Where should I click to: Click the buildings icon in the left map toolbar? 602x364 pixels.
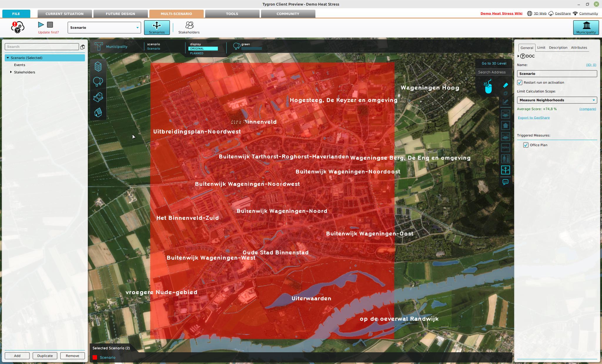98,67
